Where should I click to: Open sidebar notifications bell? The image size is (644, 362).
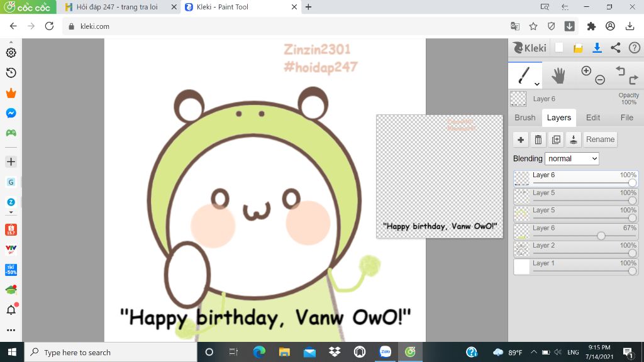[x=11, y=309]
